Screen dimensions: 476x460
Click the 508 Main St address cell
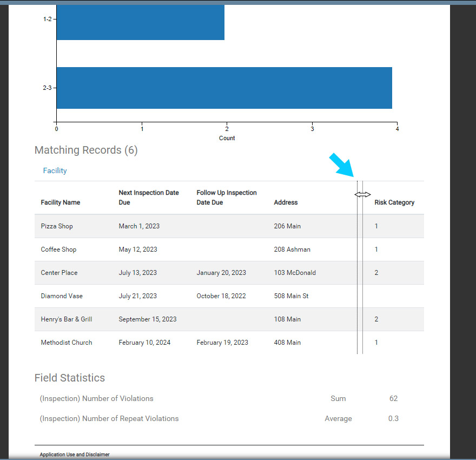pos(291,296)
